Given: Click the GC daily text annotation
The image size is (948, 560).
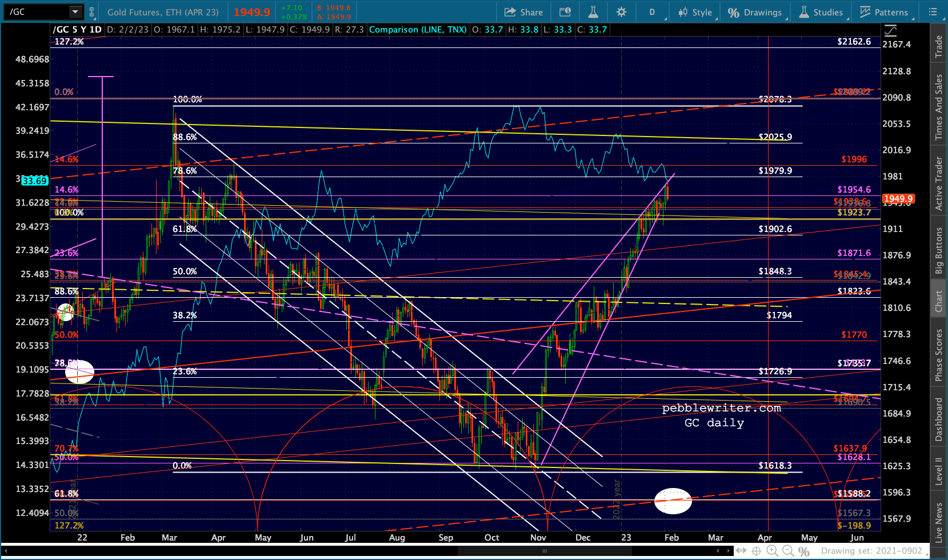Looking at the screenshot, I should click(714, 423).
